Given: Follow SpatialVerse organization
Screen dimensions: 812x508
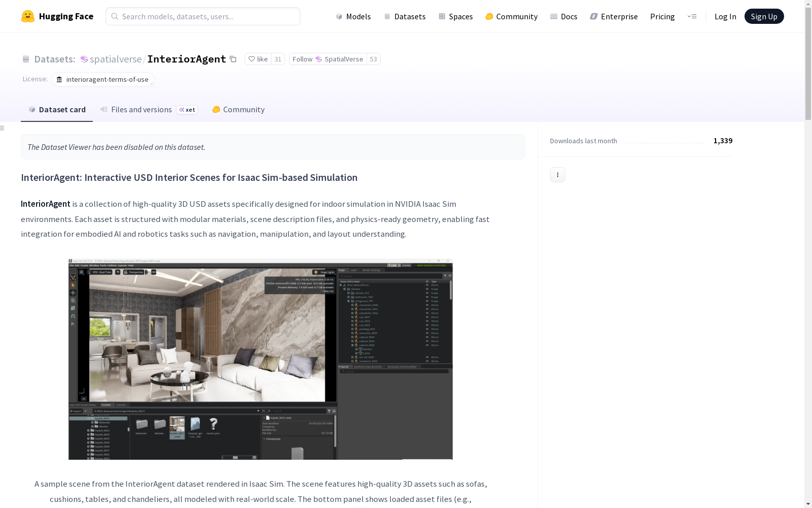Looking at the screenshot, I should pos(328,59).
